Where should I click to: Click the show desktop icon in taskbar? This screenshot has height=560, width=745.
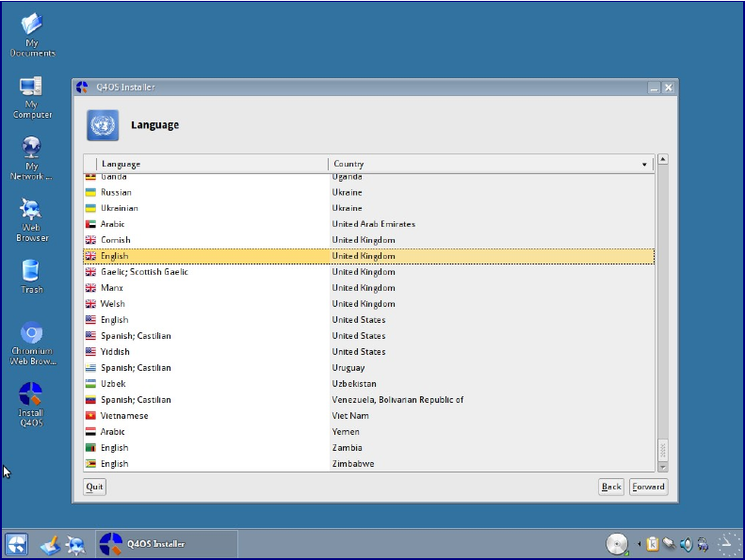coord(50,544)
